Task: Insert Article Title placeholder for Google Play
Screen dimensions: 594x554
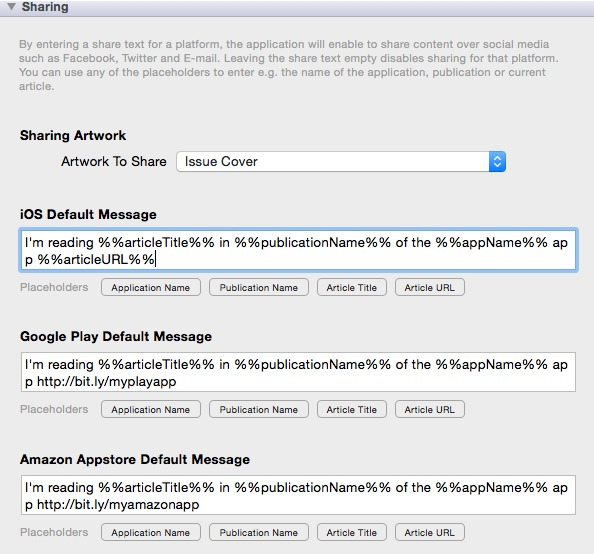Action: click(x=352, y=410)
